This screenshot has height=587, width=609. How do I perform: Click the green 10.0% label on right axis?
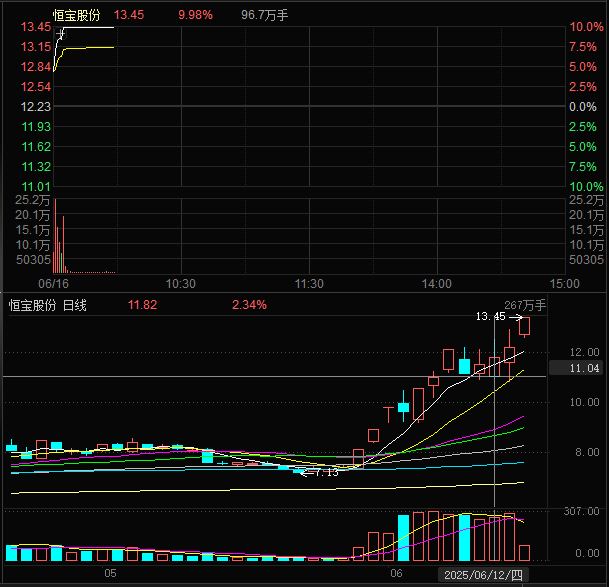[x=586, y=186]
